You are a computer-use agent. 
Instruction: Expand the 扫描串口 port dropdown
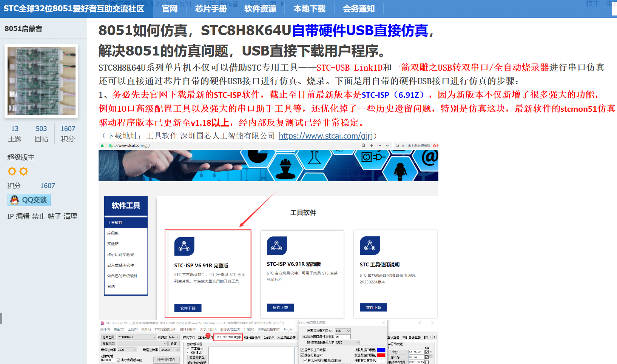click(x=165, y=344)
